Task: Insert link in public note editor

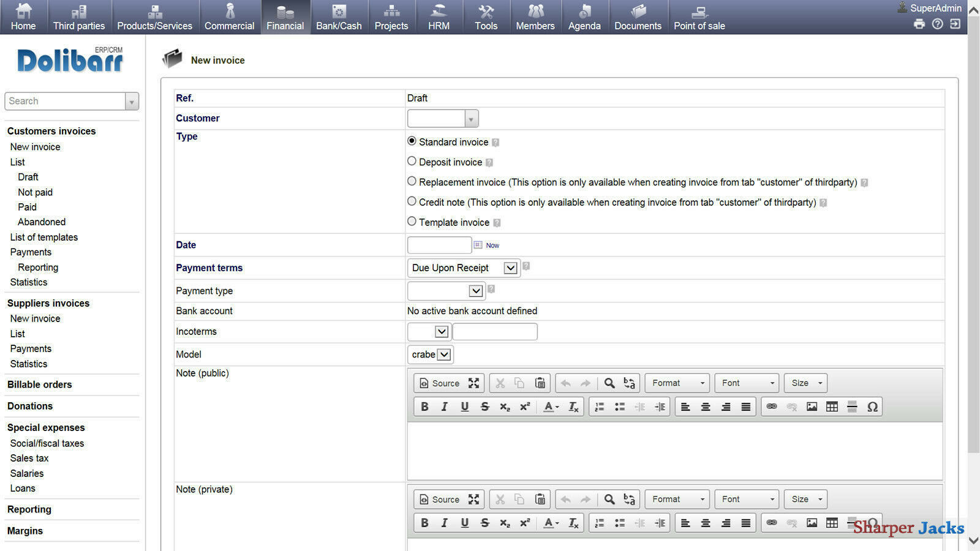Action: click(x=772, y=407)
